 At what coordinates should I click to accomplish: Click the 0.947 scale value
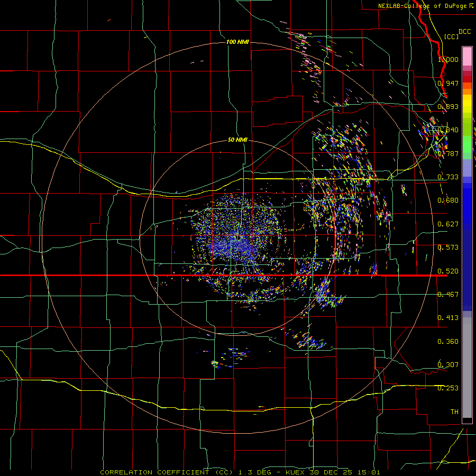pos(448,83)
